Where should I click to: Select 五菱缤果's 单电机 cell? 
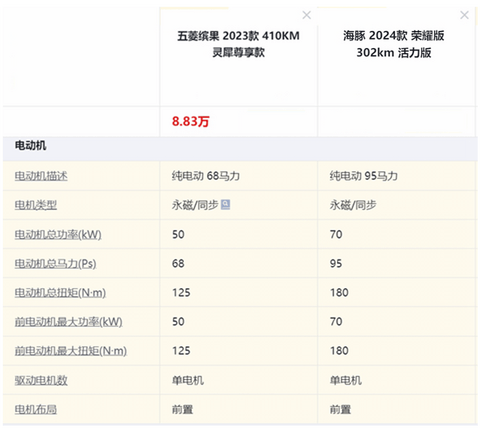[x=188, y=380]
